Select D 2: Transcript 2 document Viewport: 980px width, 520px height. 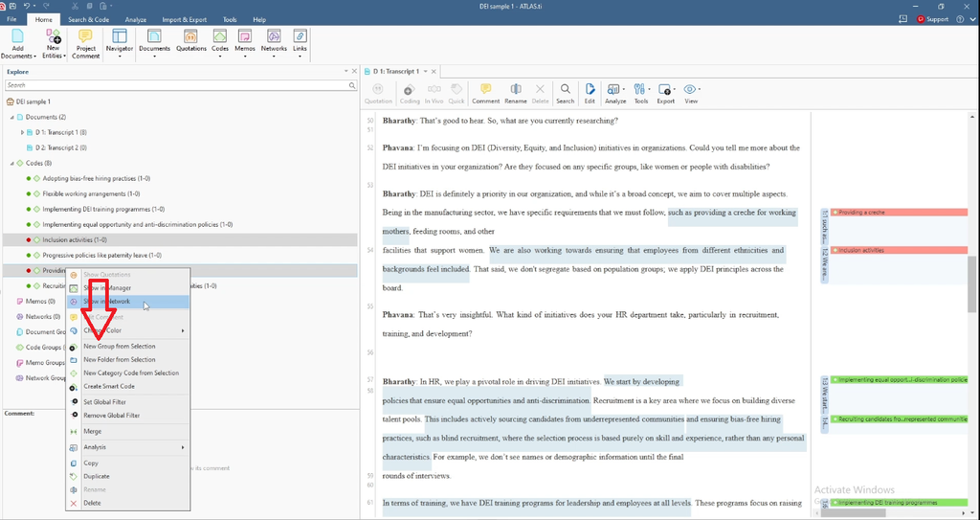60,147
